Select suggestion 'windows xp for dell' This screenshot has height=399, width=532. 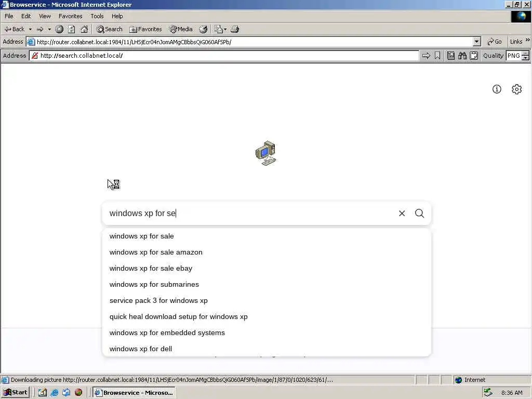(x=267, y=349)
